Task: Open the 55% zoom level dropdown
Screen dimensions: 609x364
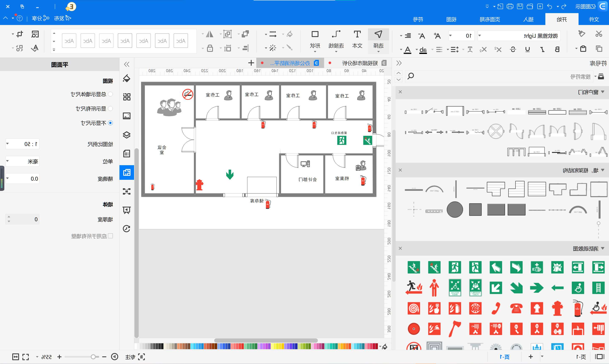Action: [37, 357]
